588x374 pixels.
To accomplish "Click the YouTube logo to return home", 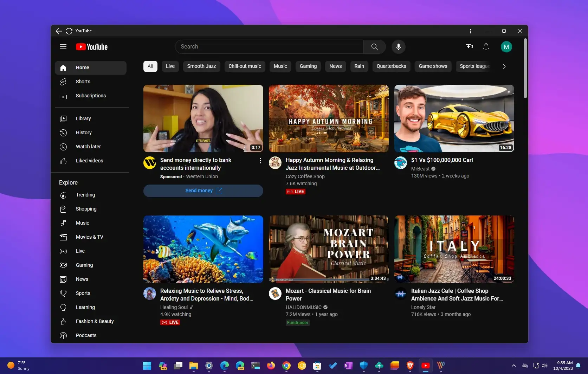I will tap(91, 47).
